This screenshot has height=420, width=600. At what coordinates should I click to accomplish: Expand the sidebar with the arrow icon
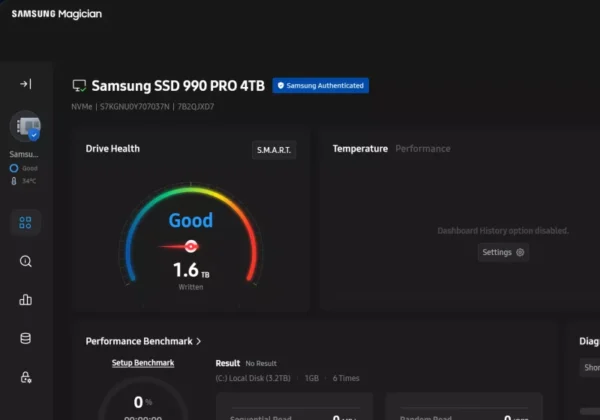[x=26, y=84]
